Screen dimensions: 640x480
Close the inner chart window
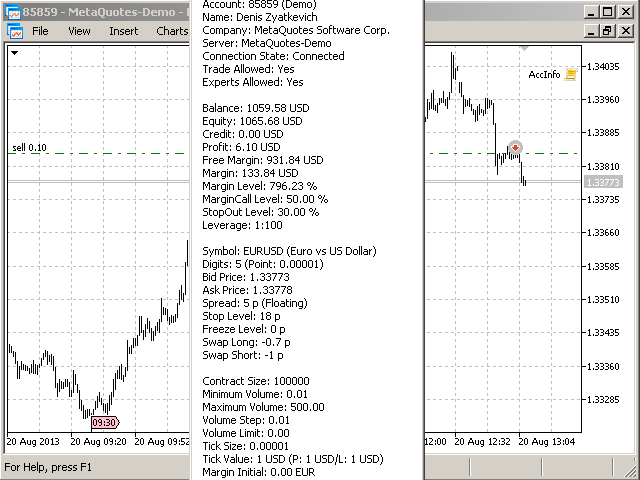(x=625, y=31)
